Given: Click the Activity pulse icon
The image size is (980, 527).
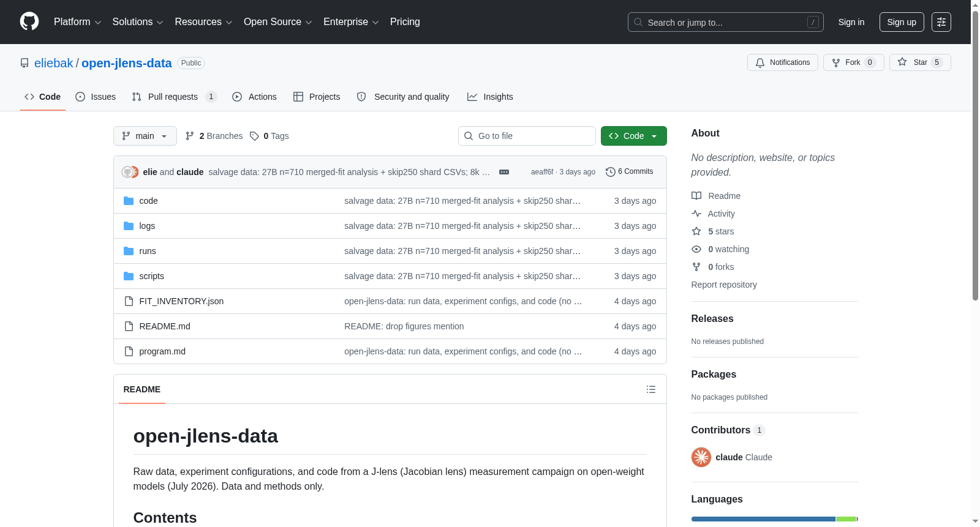Looking at the screenshot, I should coord(696,214).
